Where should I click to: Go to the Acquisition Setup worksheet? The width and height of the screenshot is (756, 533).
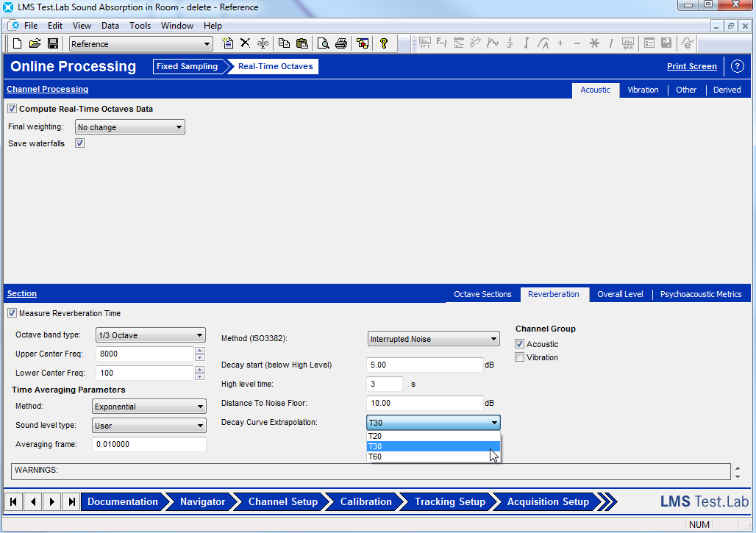pyautogui.click(x=548, y=501)
